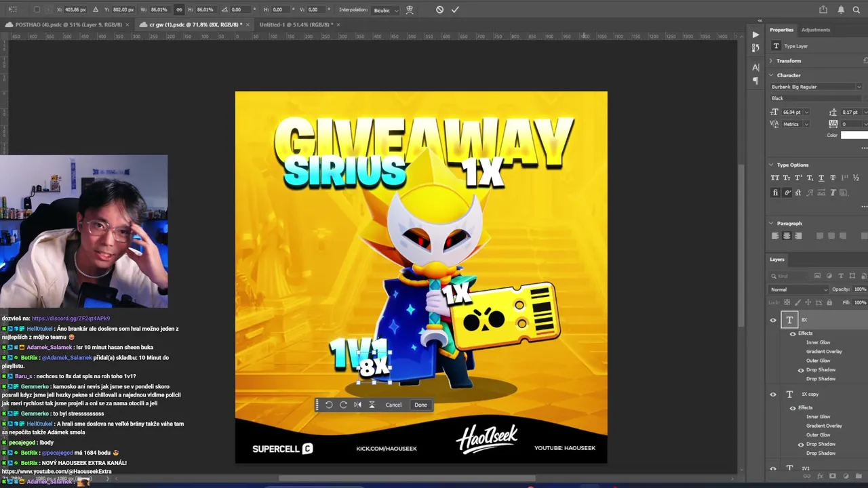Hide Effects of the 8X layer
The height and width of the screenshot is (488, 868).
click(x=793, y=333)
